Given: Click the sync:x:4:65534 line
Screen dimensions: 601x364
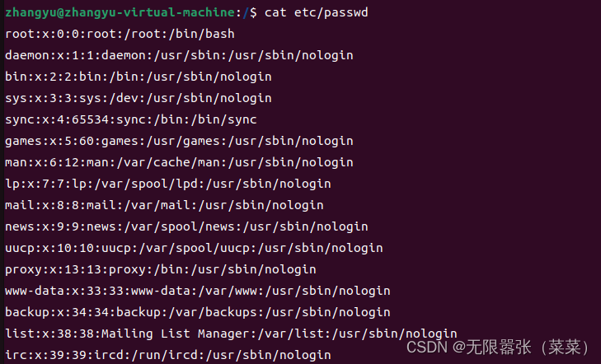Looking at the screenshot, I should pyautogui.click(x=131, y=119).
